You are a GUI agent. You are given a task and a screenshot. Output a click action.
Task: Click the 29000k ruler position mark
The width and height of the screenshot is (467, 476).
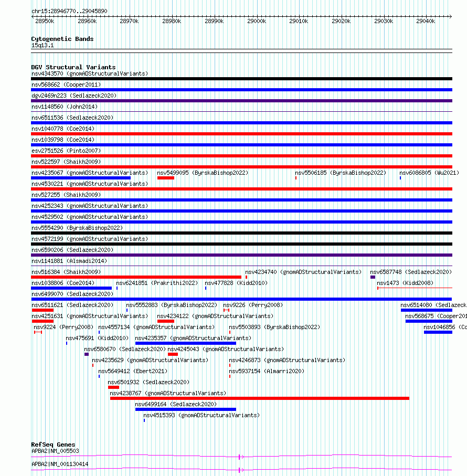pos(257,21)
